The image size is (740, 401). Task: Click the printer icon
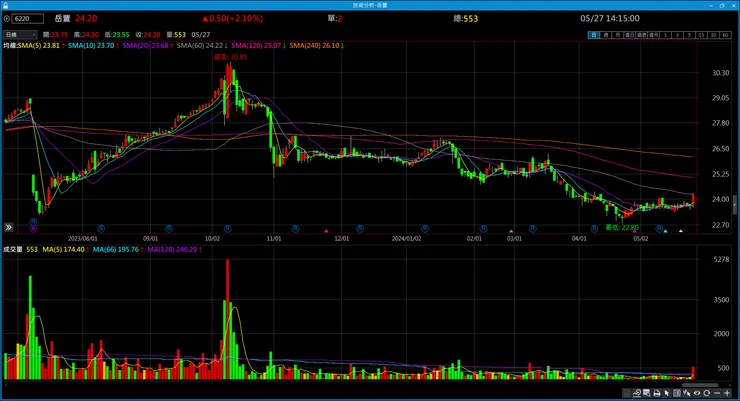[656, 393]
